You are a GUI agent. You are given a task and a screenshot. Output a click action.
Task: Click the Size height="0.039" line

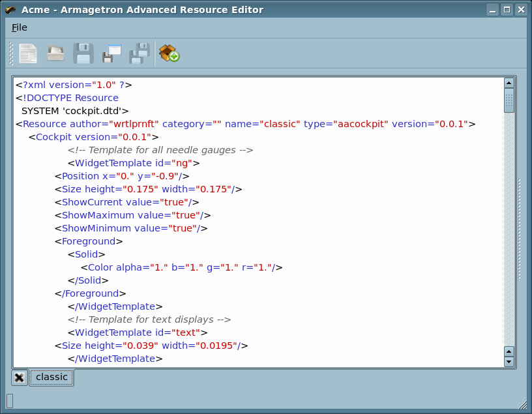tap(151, 346)
